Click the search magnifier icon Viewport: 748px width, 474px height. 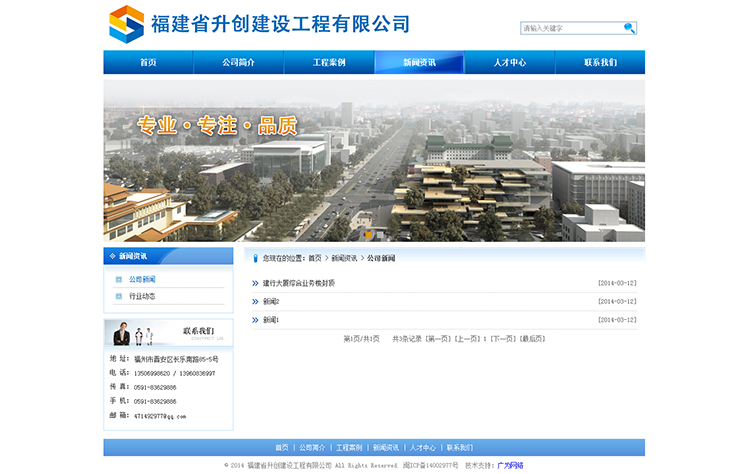coord(629,28)
